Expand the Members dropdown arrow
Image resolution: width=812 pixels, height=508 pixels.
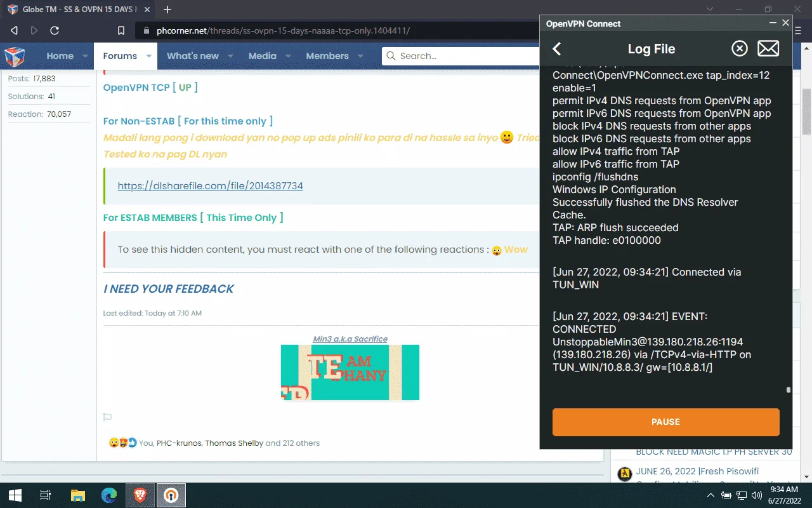tap(360, 56)
